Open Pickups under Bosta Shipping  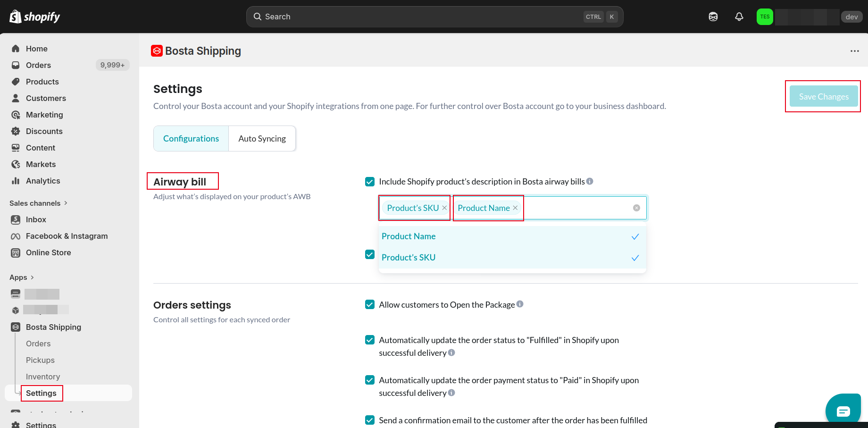tap(40, 360)
